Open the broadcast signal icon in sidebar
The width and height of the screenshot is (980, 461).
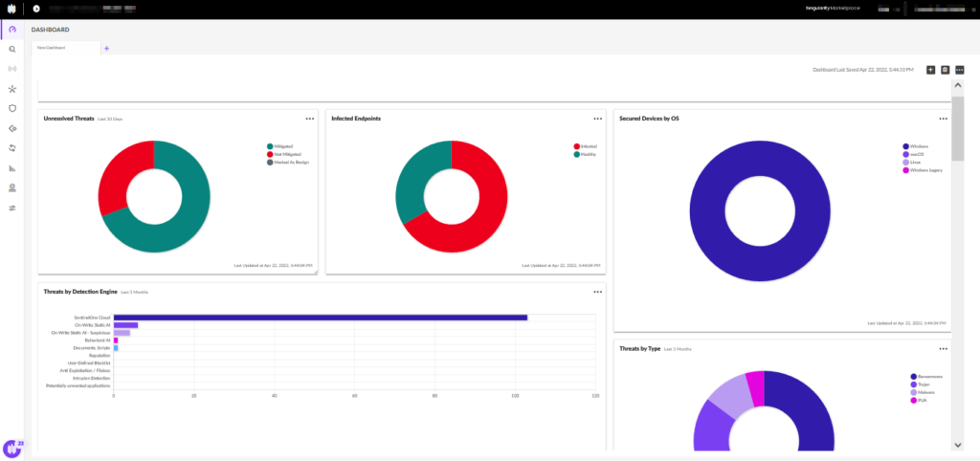pos(12,69)
